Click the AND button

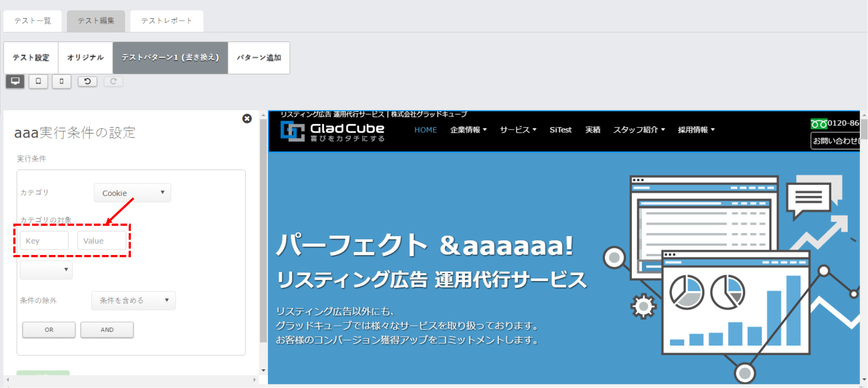[107, 330]
